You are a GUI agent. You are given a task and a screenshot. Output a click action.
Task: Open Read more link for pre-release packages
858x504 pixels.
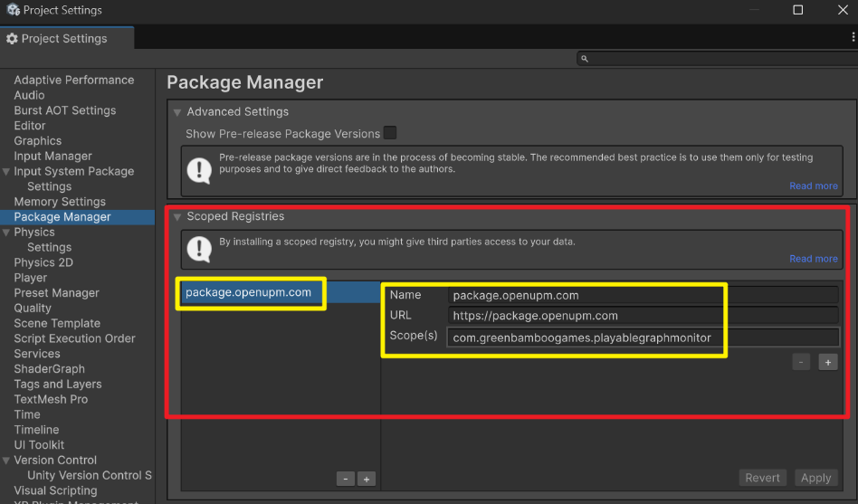(813, 186)
